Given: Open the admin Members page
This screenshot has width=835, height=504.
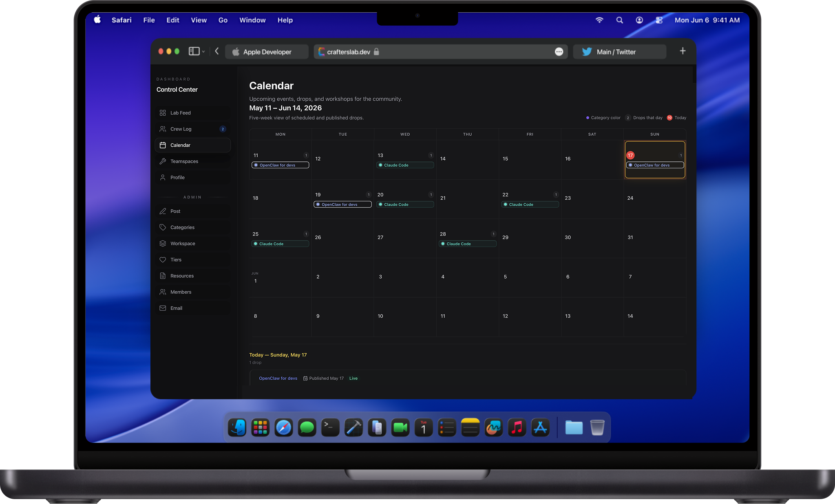Looking at the screenshot, I should click(x=192, y=292).
